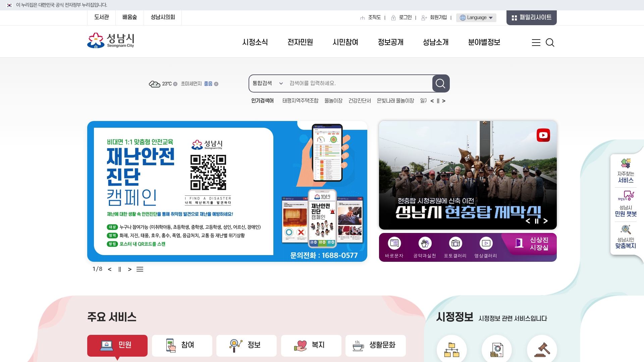Submit search with the dark magnifier button
This screenshot has width=644, height=362.
441,83
